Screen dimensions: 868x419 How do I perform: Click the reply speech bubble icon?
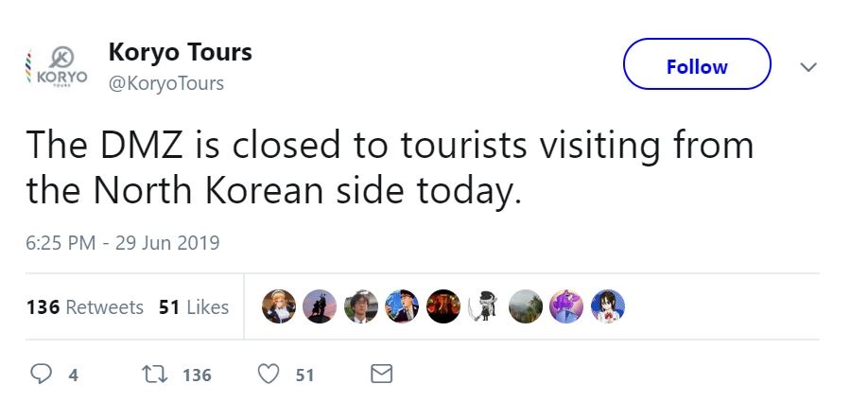click(42, 375)
